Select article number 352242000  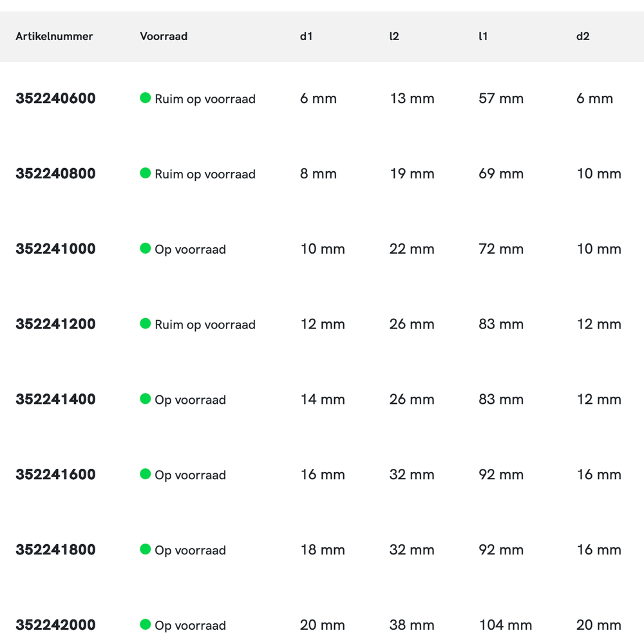pos(55,625)
